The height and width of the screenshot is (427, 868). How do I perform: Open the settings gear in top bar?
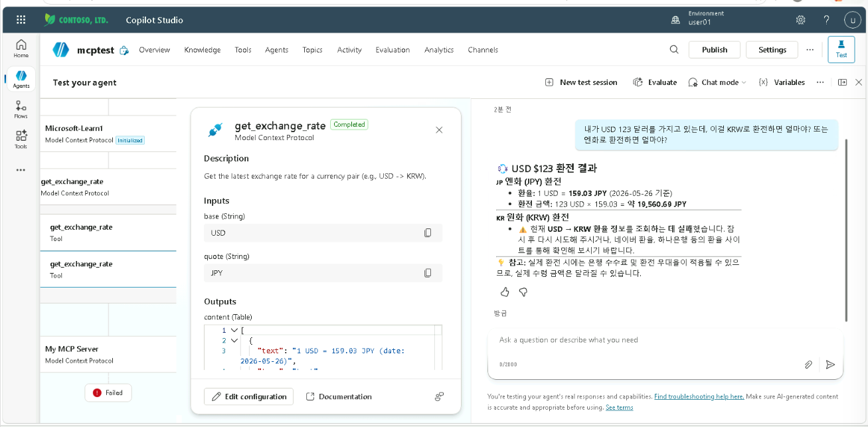(x=801, y=20)
